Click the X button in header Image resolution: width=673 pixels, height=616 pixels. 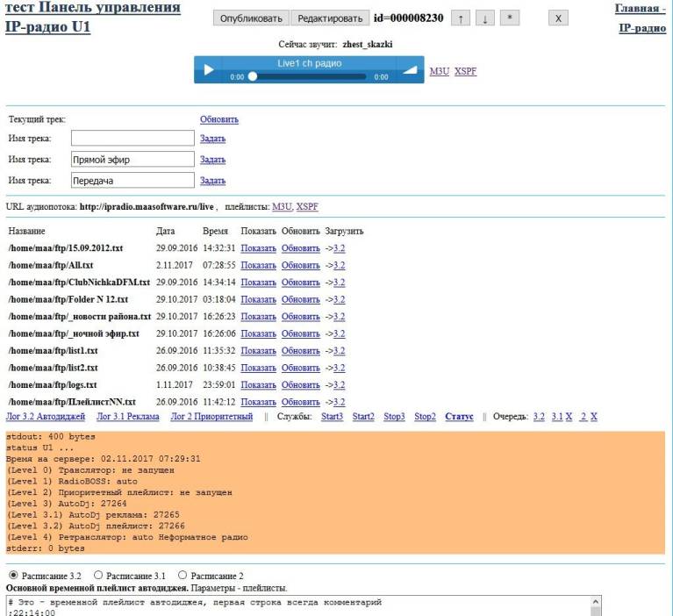(x=558, y=18)
